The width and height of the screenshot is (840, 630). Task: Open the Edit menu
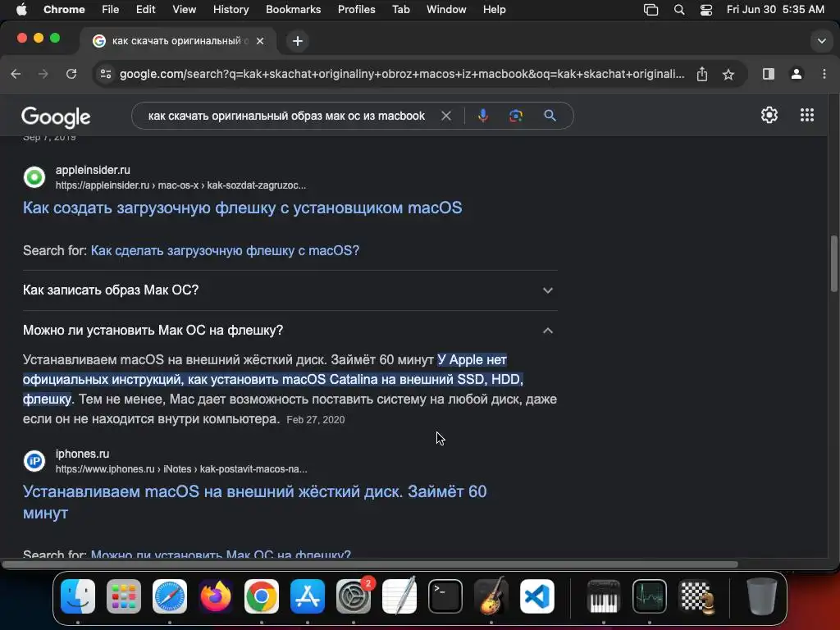pos(145,9)
